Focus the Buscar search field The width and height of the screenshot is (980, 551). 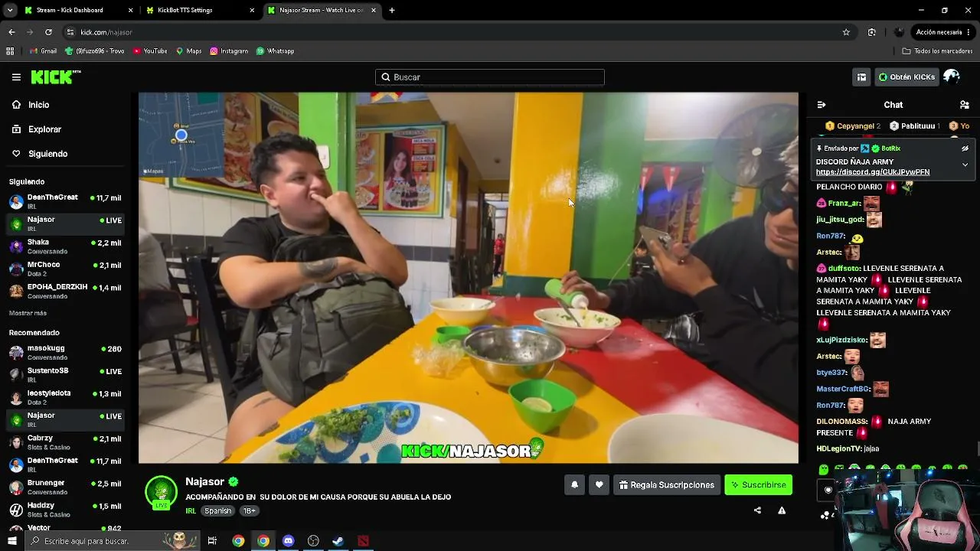490,77
